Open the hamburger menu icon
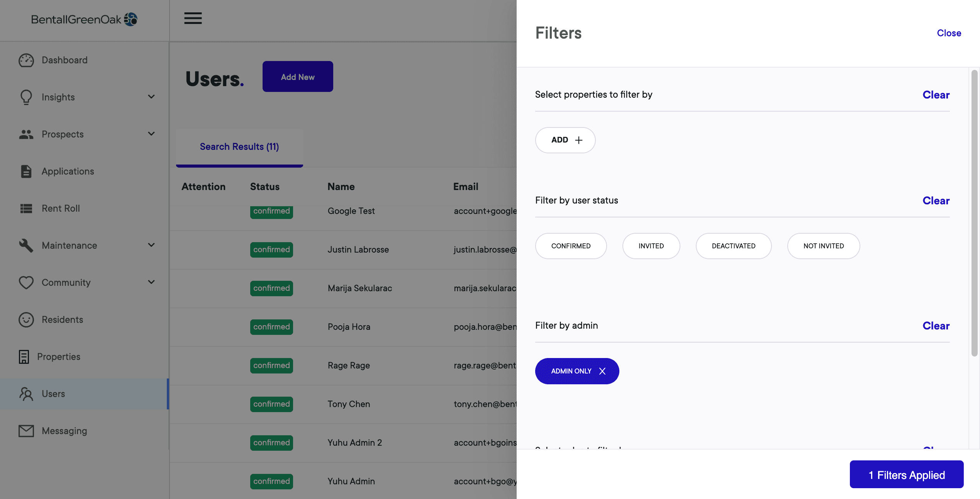980x499 pixels. click(193, 18)
